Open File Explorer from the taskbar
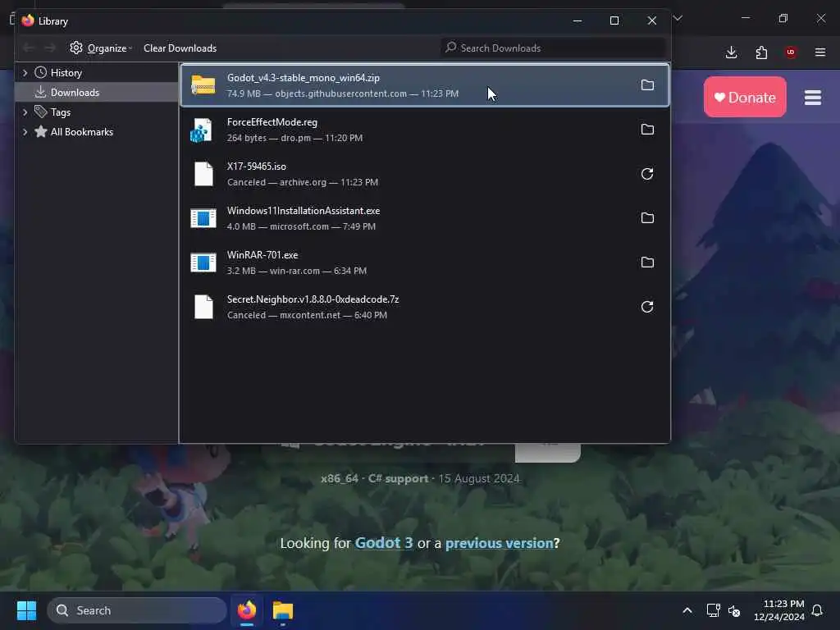840x630 pixels. tap(282, 610)
